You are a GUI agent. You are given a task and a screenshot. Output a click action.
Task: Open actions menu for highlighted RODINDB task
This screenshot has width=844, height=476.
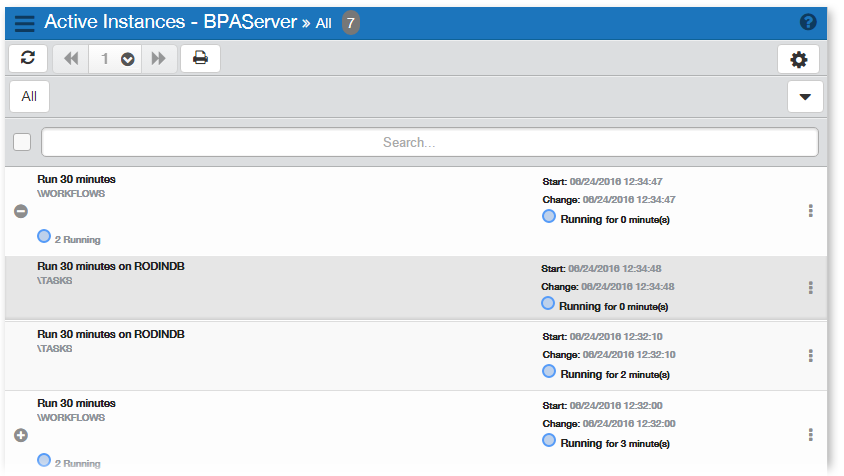(x=810, y=288)
